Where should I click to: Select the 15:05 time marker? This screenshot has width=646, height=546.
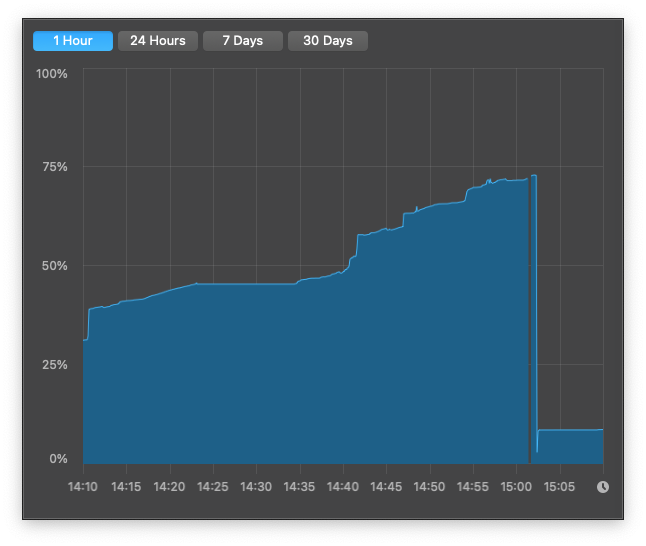point(559,487)
